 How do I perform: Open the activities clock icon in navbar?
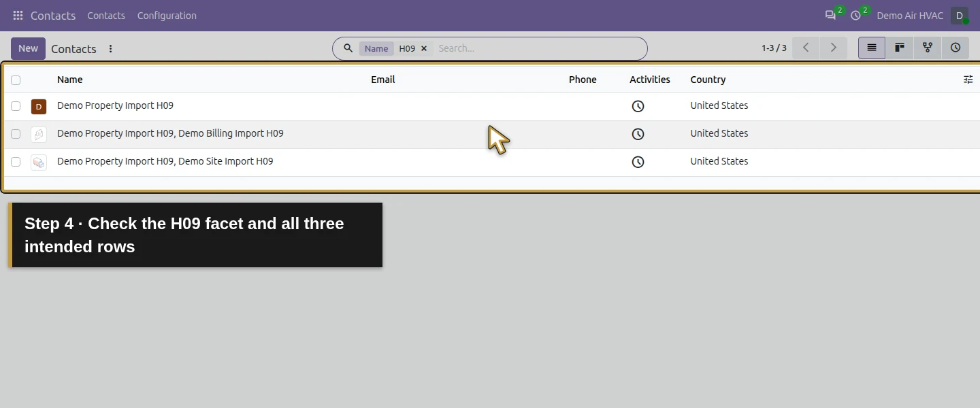tap(855, 16)
